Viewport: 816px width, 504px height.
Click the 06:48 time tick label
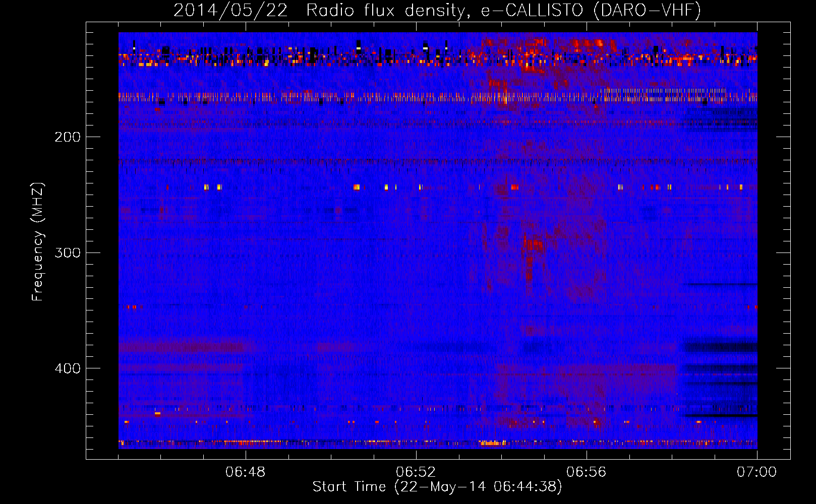tap(246, 472)
